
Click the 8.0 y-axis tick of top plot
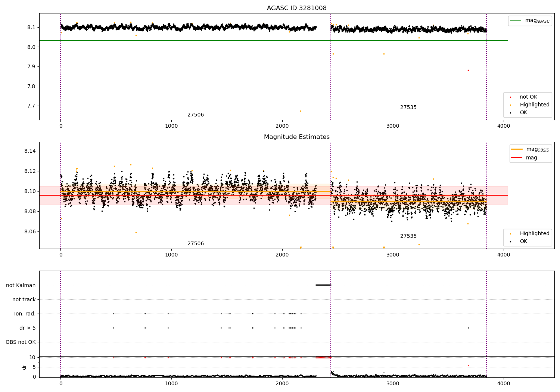(31, 47)
